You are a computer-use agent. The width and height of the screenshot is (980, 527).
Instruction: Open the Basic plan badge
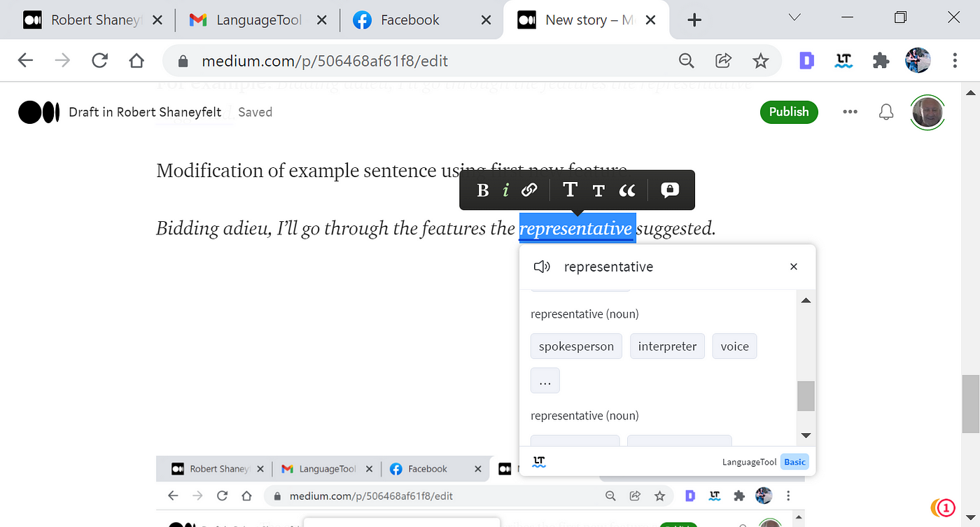click(794, 462)
